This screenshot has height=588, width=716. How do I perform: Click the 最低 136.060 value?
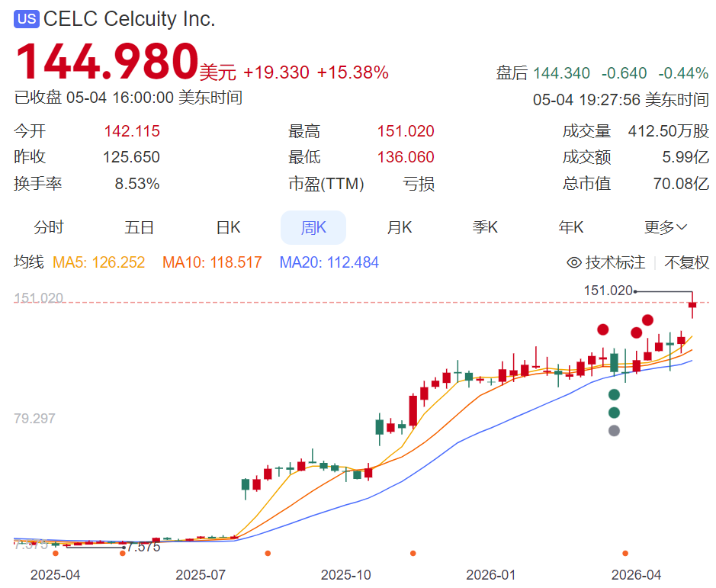point(406,158)
